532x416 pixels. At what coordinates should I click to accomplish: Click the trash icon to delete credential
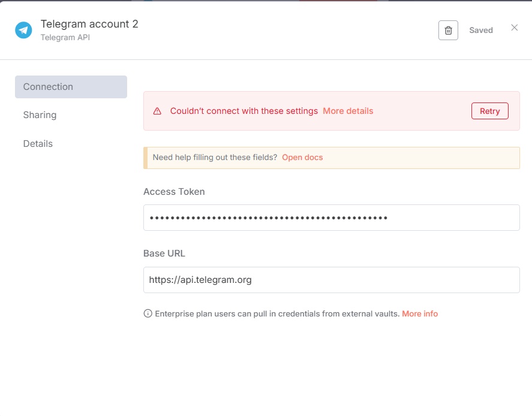448,30
